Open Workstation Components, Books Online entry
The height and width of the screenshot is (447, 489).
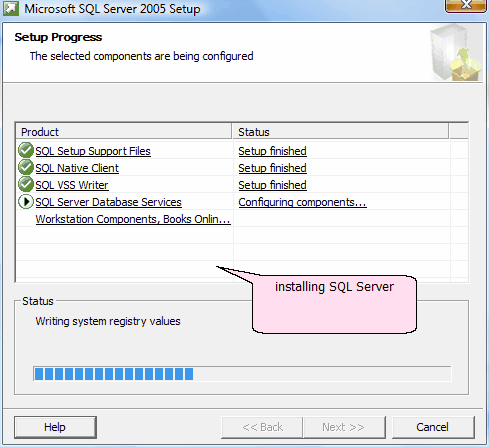click(133, 219)
